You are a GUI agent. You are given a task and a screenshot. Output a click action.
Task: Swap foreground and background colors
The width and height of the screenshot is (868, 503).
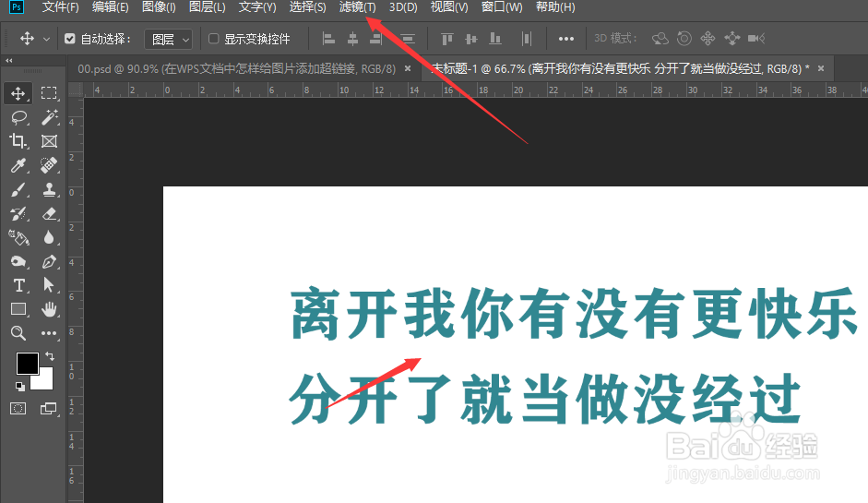(x=50, y=356)
